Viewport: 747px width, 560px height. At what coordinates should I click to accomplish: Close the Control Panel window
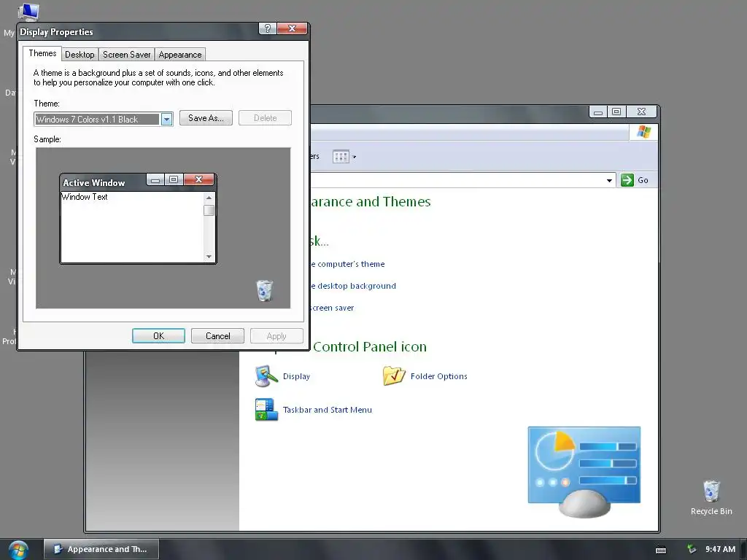tap(641, 112)
